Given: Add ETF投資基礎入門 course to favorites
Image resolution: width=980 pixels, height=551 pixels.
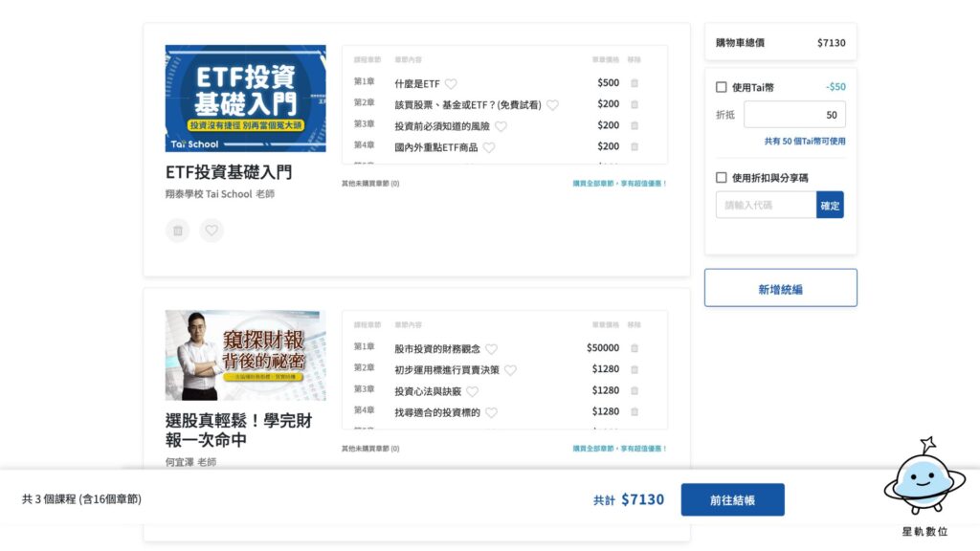Looking at the screenshot, I should (212, 231).
